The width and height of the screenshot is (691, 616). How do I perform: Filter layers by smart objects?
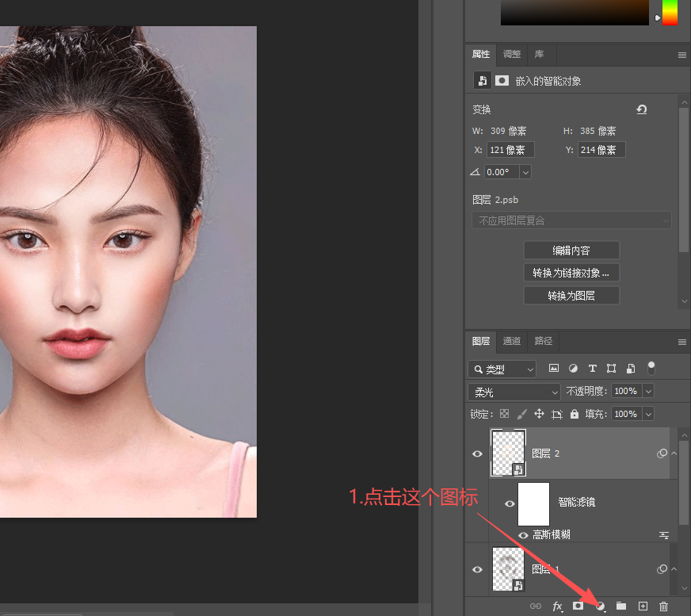pyautogui.click(x=631, y=368)
